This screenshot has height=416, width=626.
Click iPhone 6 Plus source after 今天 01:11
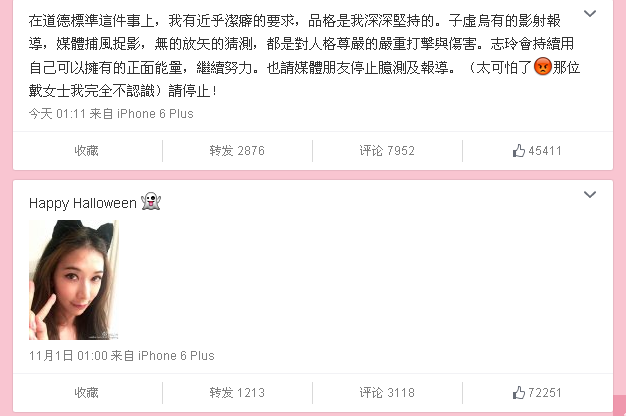155,114
